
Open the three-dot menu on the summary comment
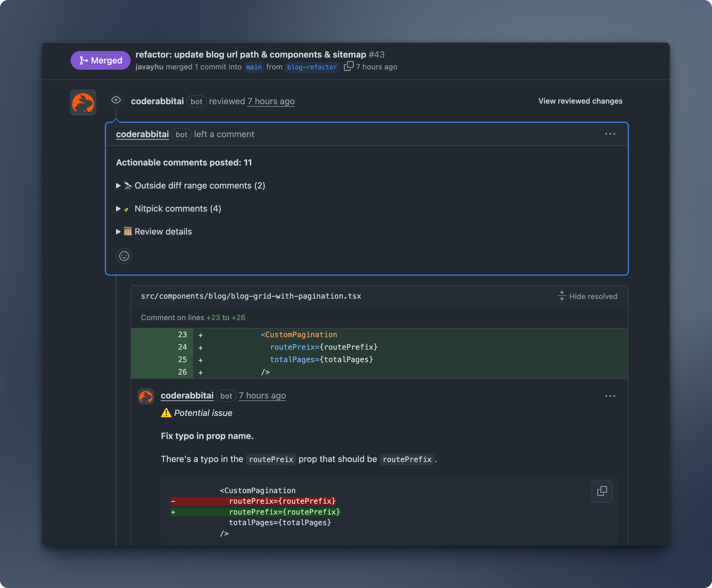pyautogui.click(x=610, y=134)
